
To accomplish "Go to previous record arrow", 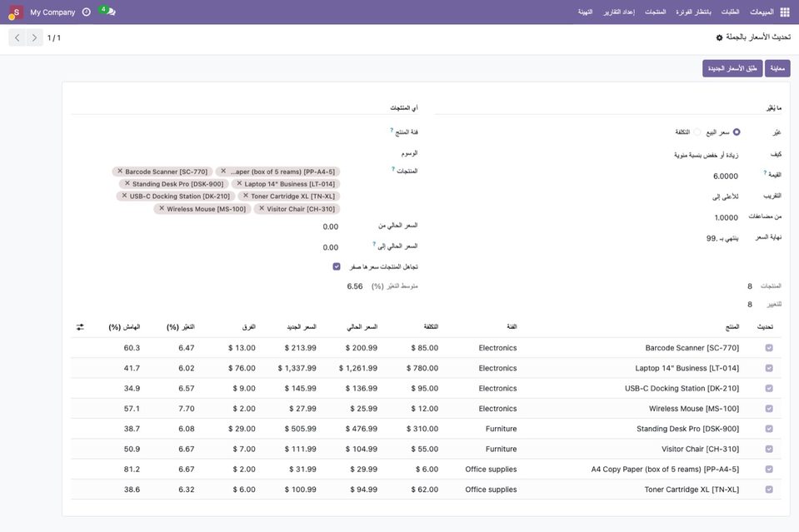I will pyautogui.click(x=17, y=37).
